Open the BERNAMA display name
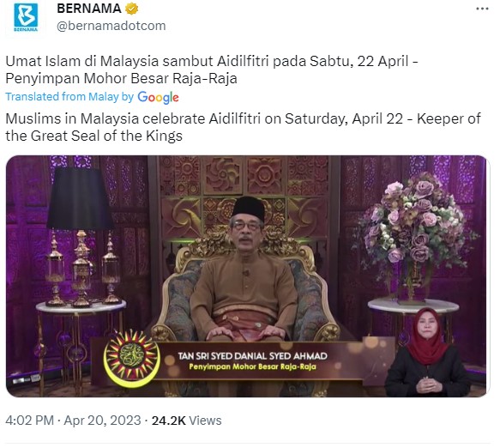This screenshot has width=500, height=448. click(89, 9)
